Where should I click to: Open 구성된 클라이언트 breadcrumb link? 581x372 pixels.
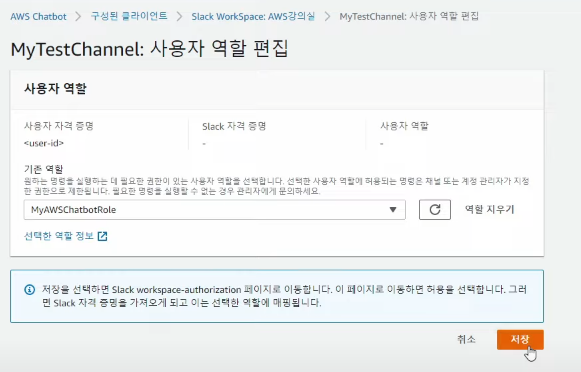[x=129, y=16]
